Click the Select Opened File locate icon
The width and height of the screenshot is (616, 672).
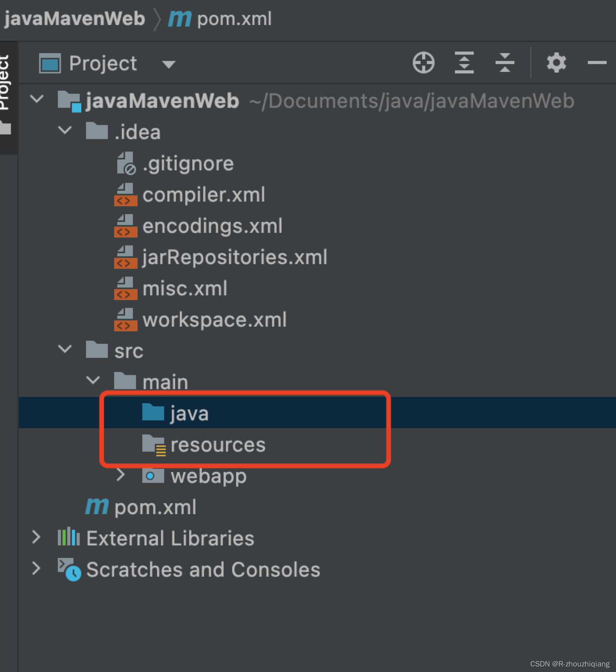(423, 63)
